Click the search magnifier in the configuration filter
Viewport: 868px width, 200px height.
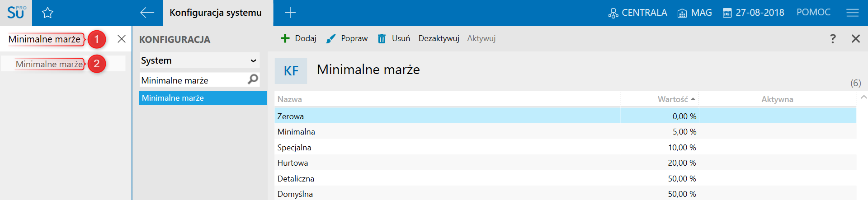(x=253, y=79)
